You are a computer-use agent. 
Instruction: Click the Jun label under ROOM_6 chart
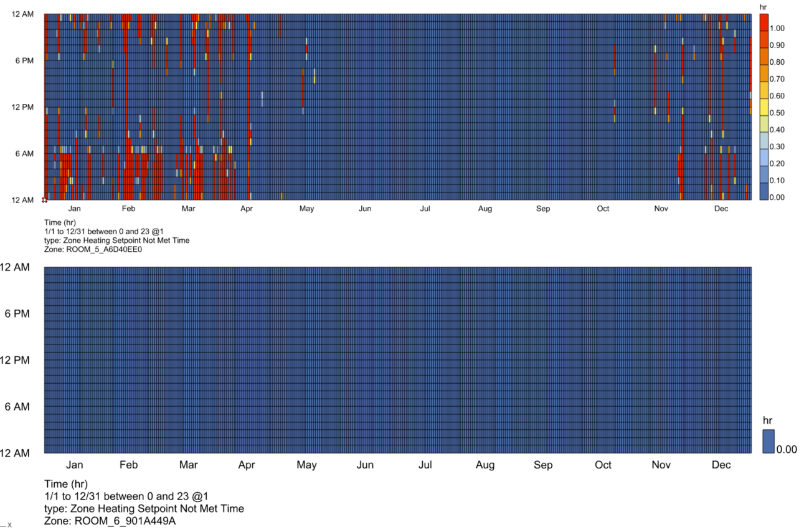click(365, 465)
